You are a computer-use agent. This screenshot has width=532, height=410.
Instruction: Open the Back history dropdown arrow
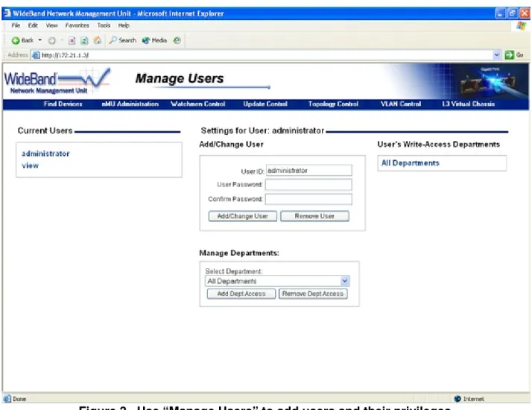pos(40,40)
